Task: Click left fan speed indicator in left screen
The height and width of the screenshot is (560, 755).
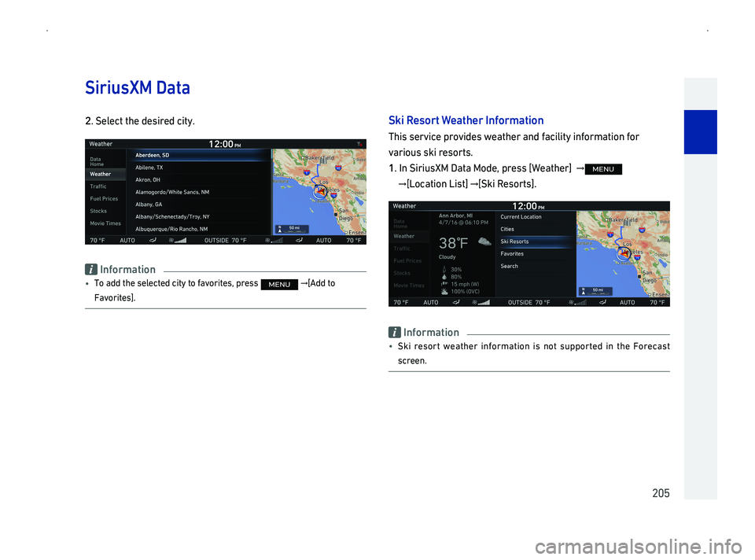Action: pos(178,240)
